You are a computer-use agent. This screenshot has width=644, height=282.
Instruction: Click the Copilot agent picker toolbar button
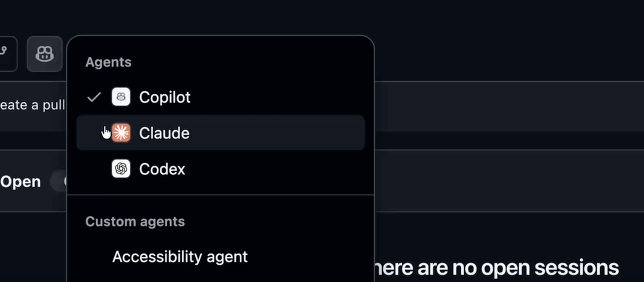pyautogui.click(x=45, y=54)
